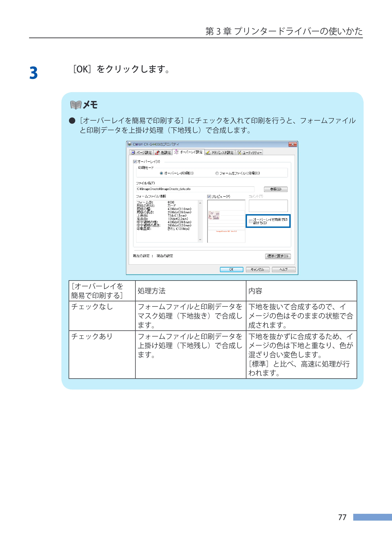Screen dimensions: 392x554
Task: Click the ヘルプ button
Action: (283, 269)
